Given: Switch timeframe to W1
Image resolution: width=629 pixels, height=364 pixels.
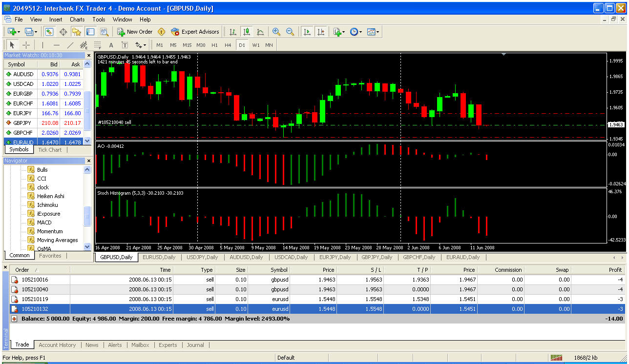Looking at the screenshot, I should pyautogui.click(x=256, y=45).
